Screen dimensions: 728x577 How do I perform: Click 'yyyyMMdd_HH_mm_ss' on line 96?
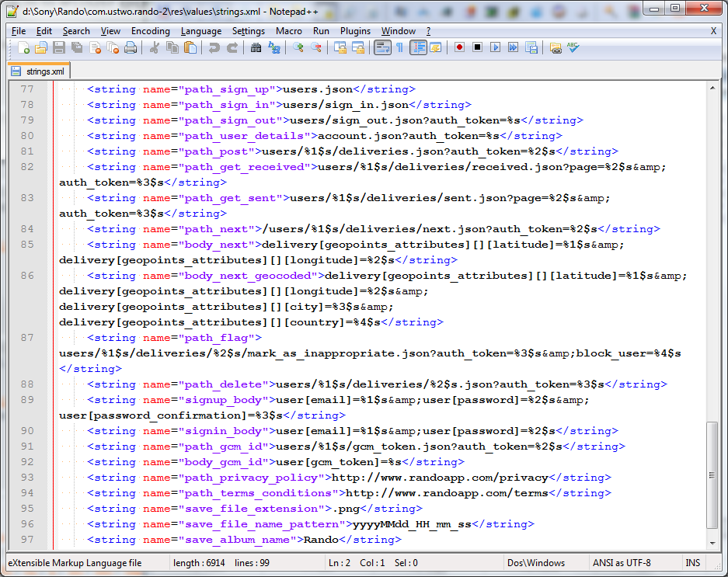pyautogui.click(x=413, y=524)
